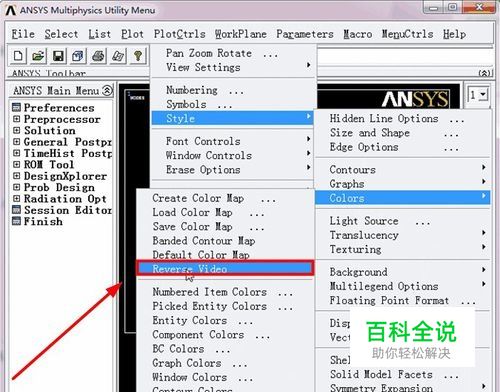Open Multilegend Options submenu
This screenshot has width=500, height=392.
(x=403, y=286)
